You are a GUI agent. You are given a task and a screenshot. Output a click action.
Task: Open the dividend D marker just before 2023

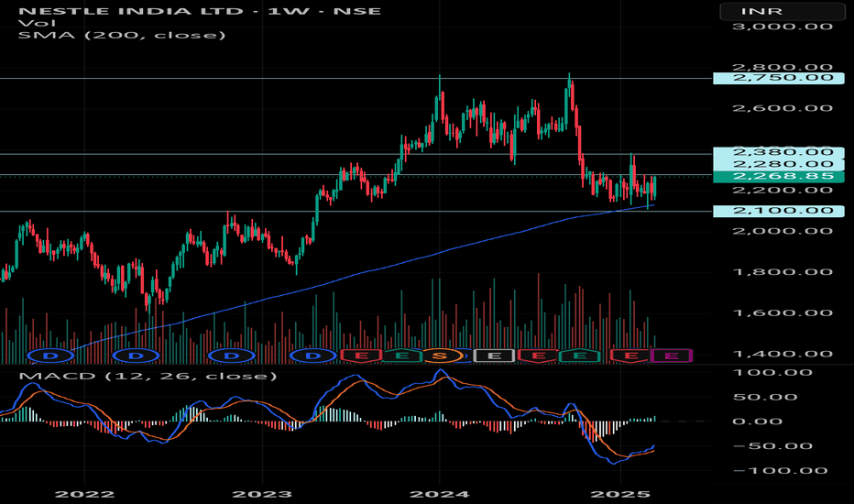tap(232, 356)
